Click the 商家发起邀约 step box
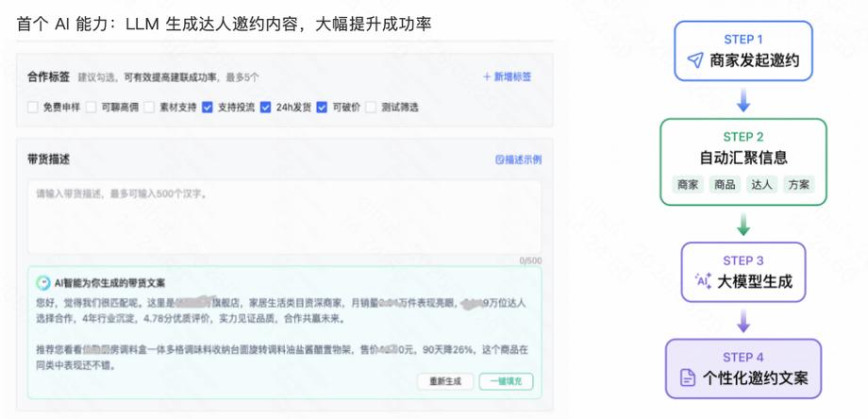 click(743, 51)
